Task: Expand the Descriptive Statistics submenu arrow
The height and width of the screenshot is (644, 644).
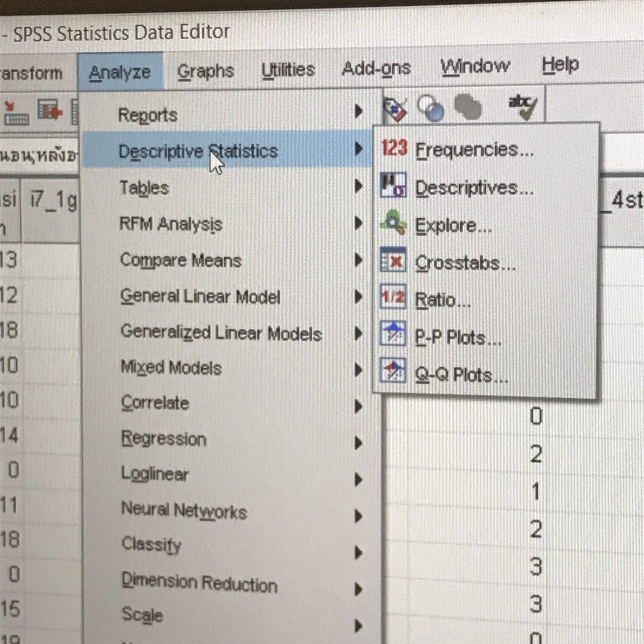Action: coord(358,149)
